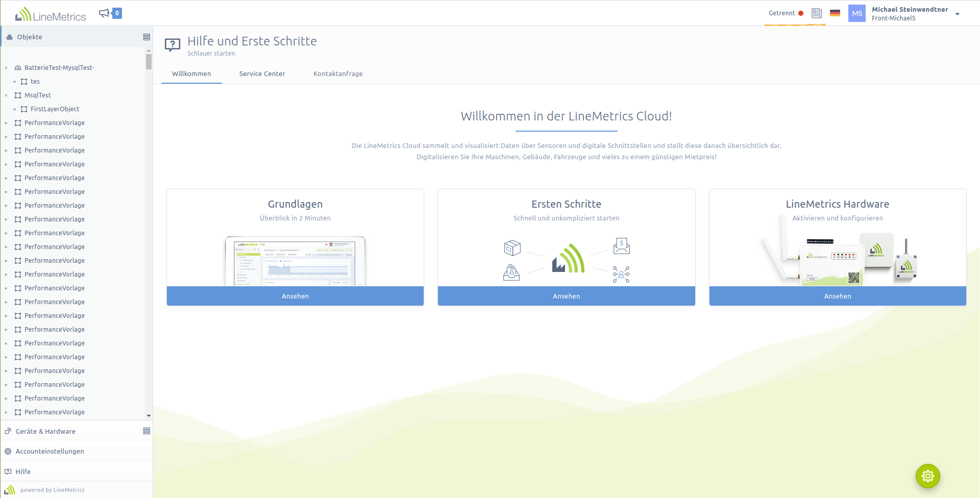This screenshot has width=980, height=498.
Task: Open the Objekte sidebar section
Action: [x=77, y=37]
